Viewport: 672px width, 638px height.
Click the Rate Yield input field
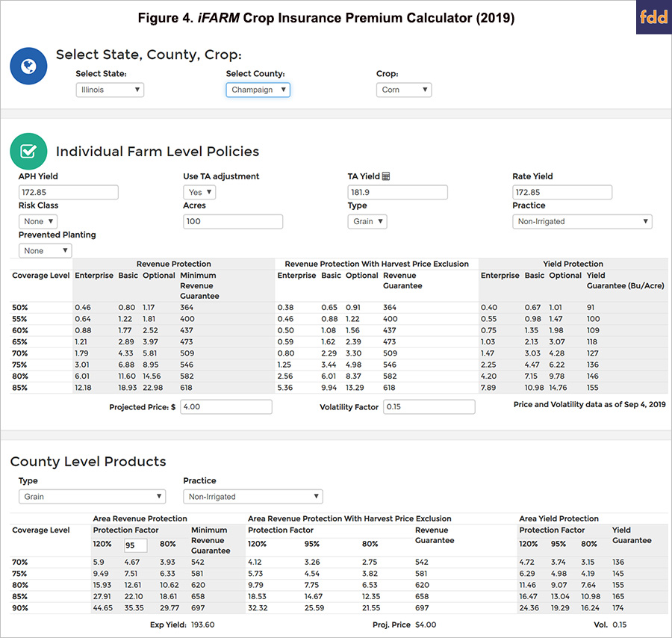pos(562,192)
